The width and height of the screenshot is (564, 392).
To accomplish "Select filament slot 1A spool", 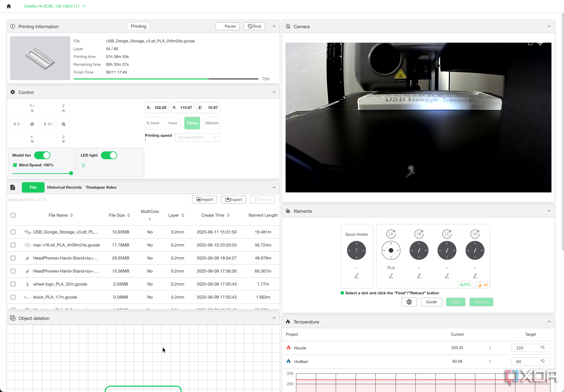I will tap(391, 250).
